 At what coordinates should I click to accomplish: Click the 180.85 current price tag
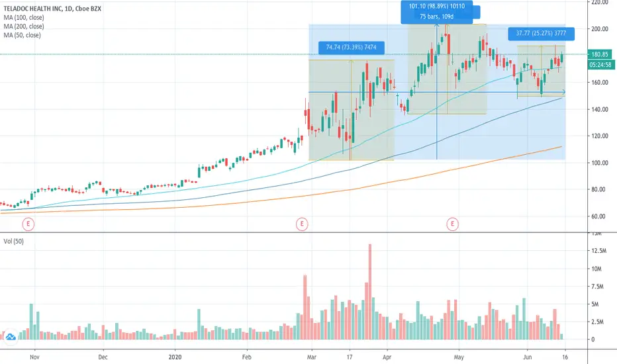coord(600,54)
